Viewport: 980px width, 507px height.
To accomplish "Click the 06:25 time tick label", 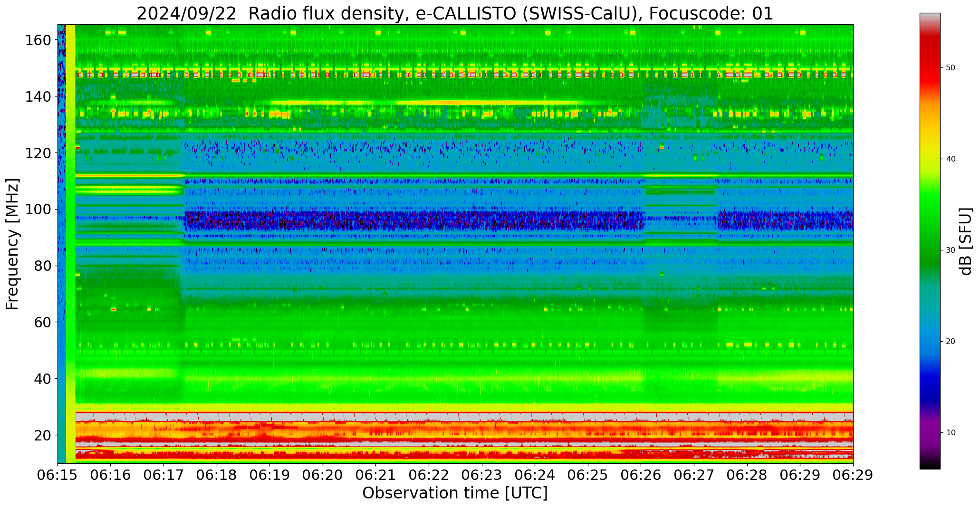I will [x=588, y=475].
